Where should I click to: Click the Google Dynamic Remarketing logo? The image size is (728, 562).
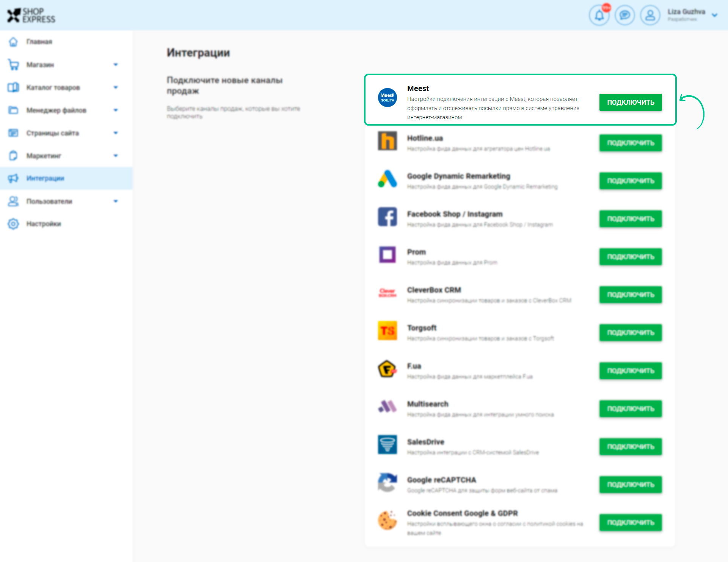[x=387, y=179]
